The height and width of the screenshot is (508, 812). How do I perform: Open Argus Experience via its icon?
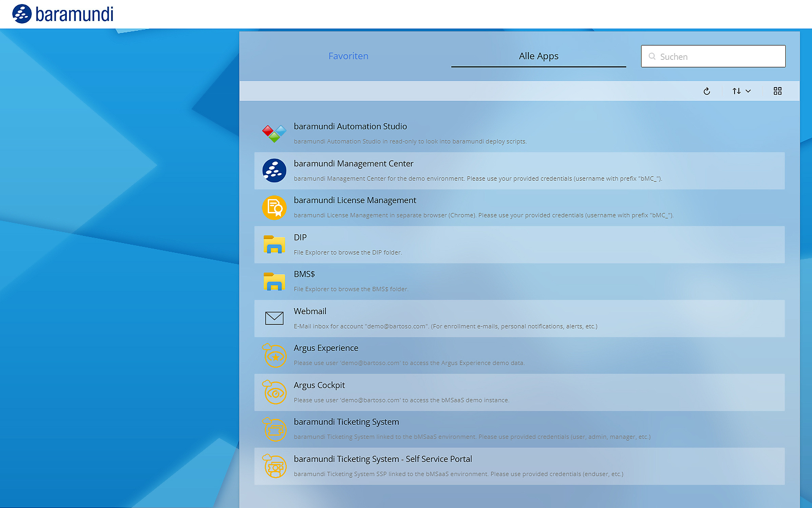[x=273, y=355]
